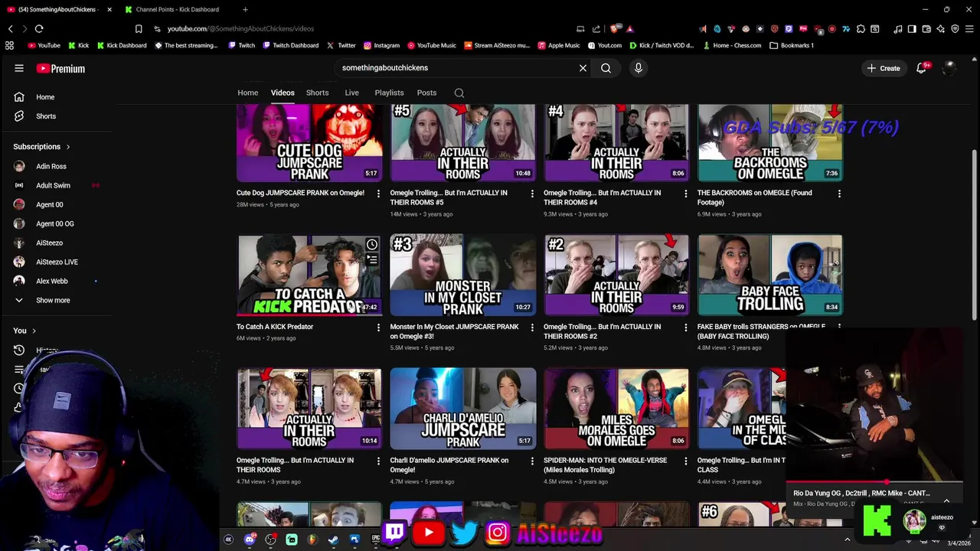
Task: Select the Videos tab
Action: coord(283,93)
